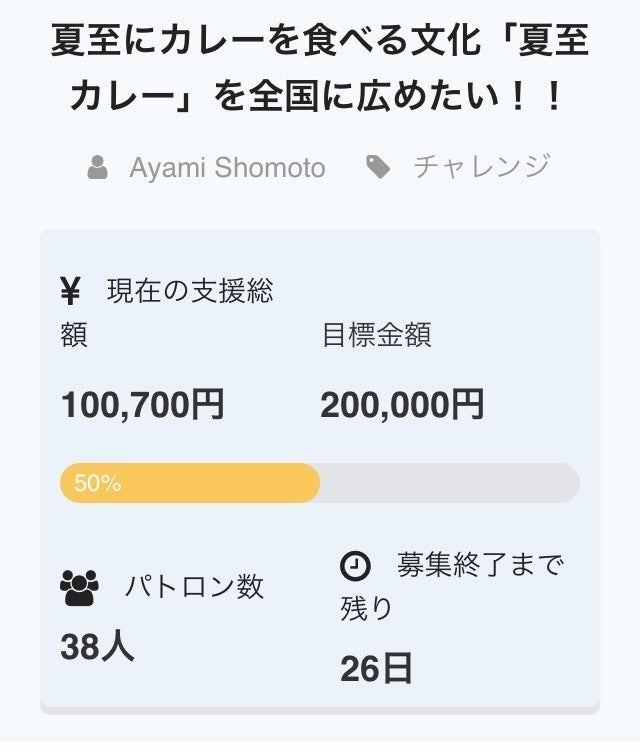
Task: Click the yen icon next to 現在の支援総額
Action: [70, 292]
